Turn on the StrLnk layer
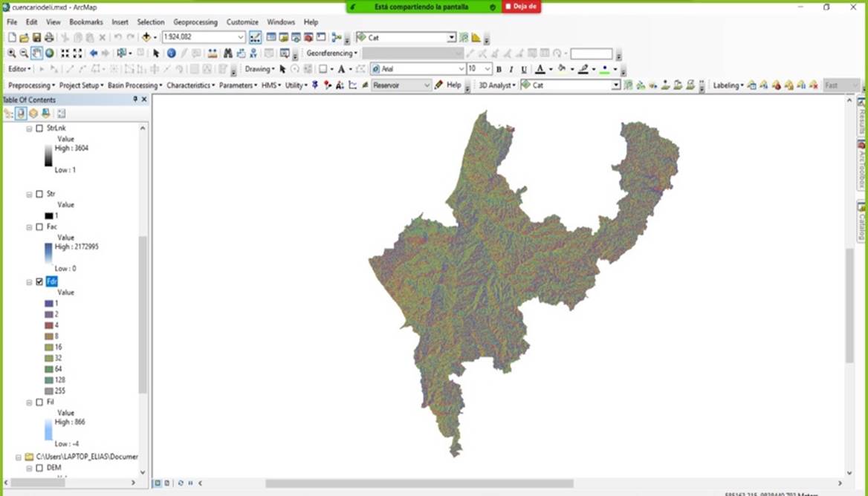Screen dimensions: 868x496 (39, 128)
